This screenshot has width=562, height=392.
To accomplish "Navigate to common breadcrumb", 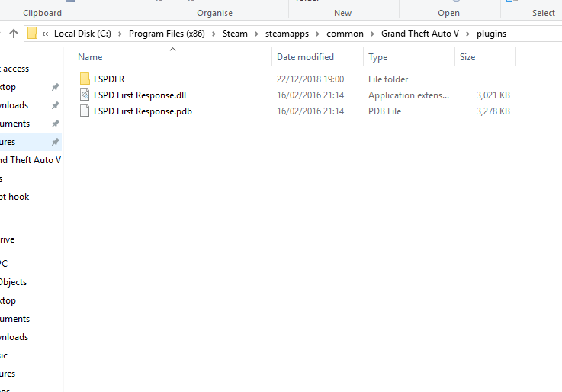I will (x=345, y=34).
